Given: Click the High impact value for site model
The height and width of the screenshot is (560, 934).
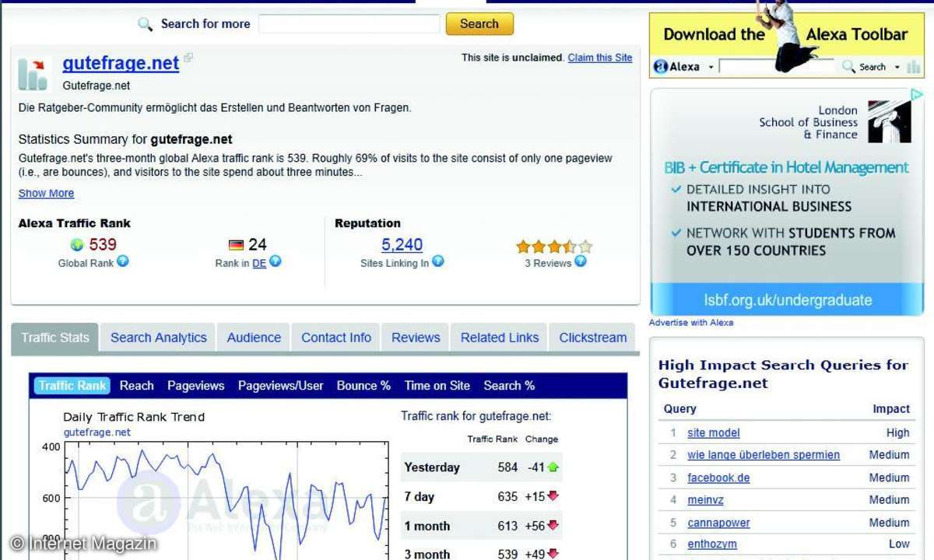Looking at the screenshot, I should 897,433.
